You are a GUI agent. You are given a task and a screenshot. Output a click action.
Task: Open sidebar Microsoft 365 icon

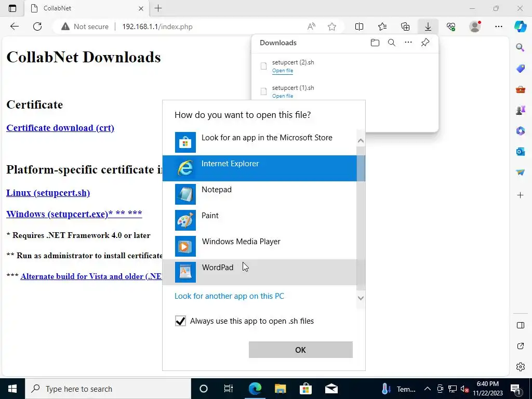click(x=520, y=131)
